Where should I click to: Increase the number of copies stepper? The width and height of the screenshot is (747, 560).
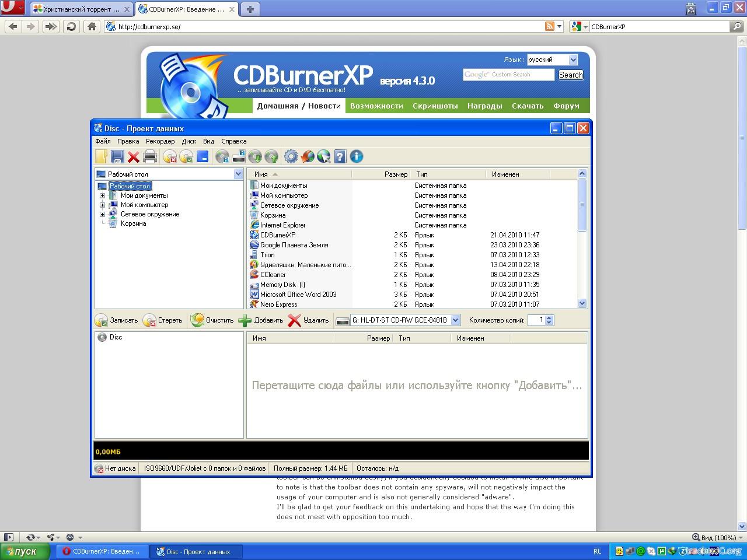pyautogui.click(x=549, y=317)
